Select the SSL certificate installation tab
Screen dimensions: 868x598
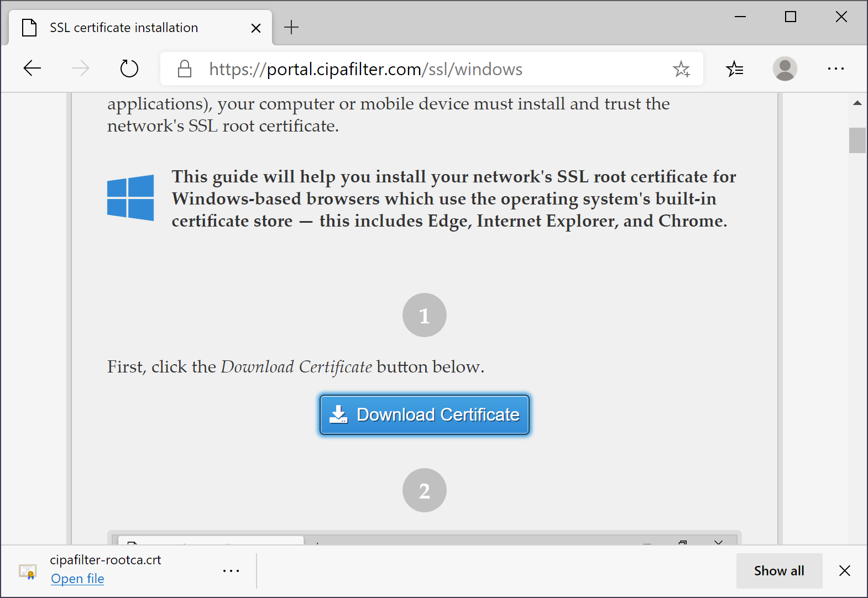click(x=124, y=28)
